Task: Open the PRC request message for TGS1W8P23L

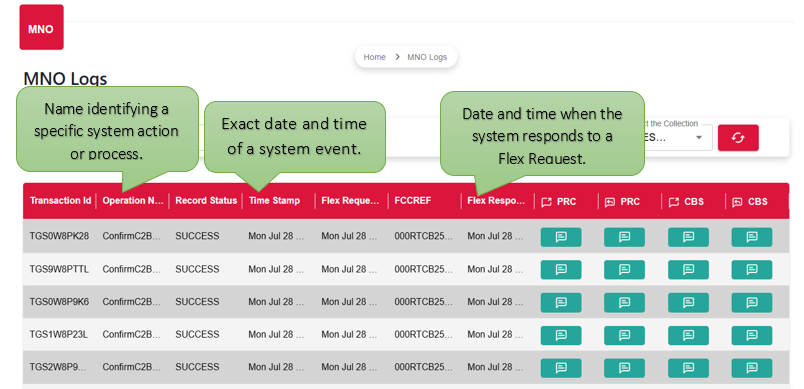Action: coord(561,335)
